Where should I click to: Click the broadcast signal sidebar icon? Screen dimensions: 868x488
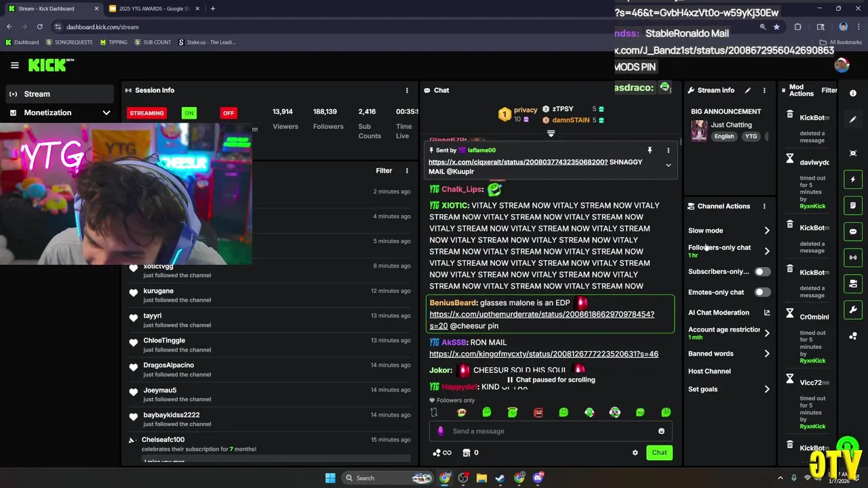pos(853,258)
